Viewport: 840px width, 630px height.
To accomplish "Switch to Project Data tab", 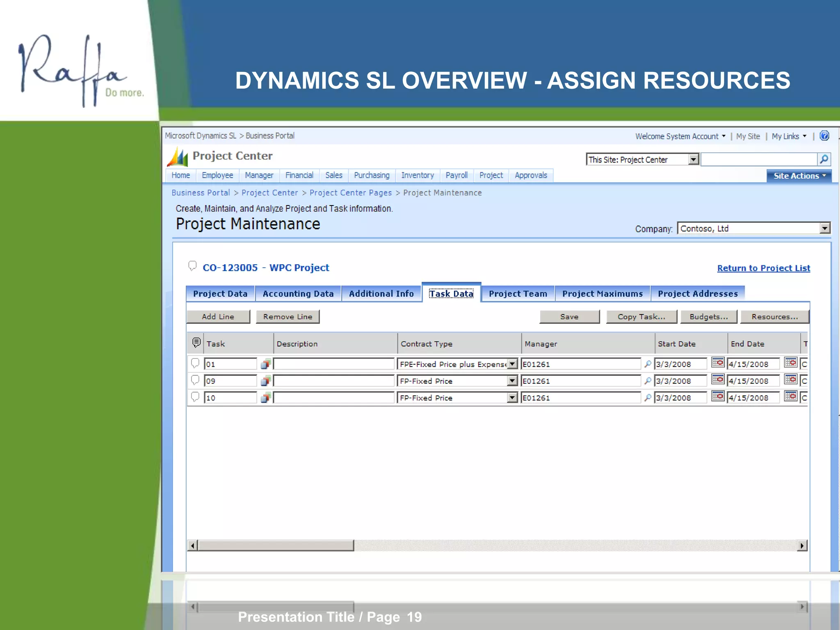I will pos(220,294).
